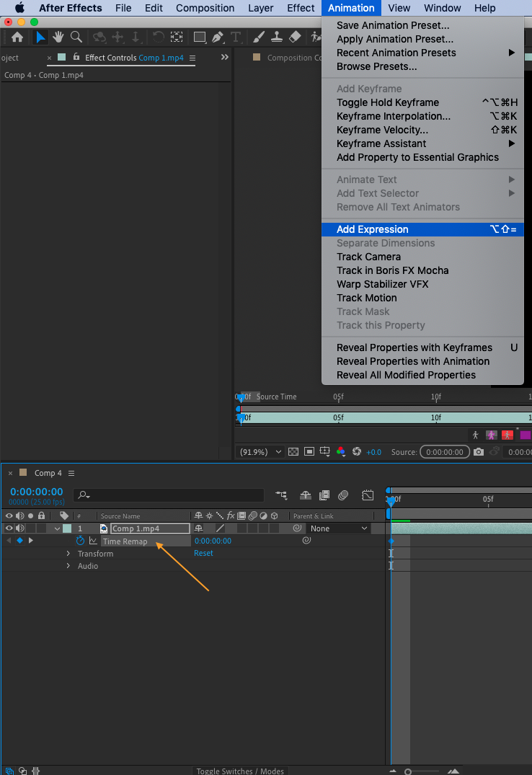Toggle the lock on Effect Controls panel
The width and height of the screenshot is (532, 775).
[76, 57]
